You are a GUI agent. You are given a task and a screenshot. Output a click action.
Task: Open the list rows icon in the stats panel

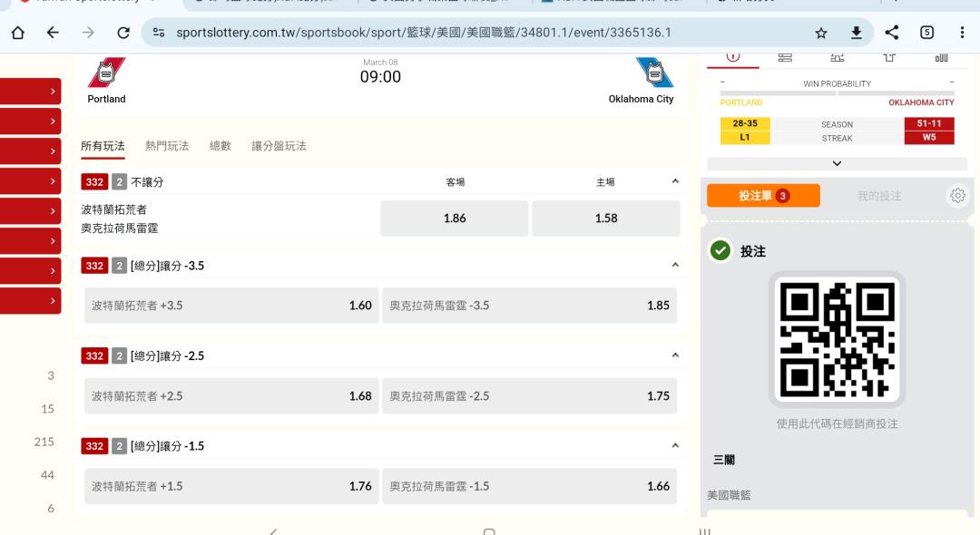click(785, 57)
